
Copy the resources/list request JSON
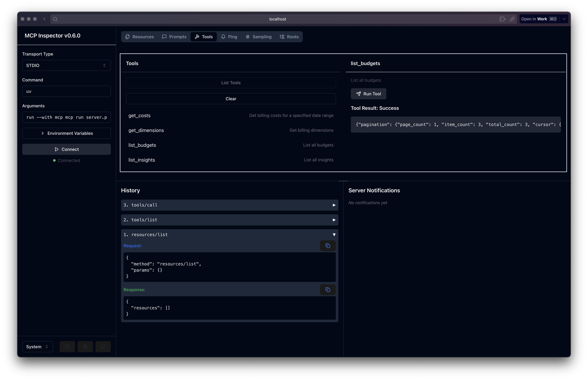coord(328,246)
